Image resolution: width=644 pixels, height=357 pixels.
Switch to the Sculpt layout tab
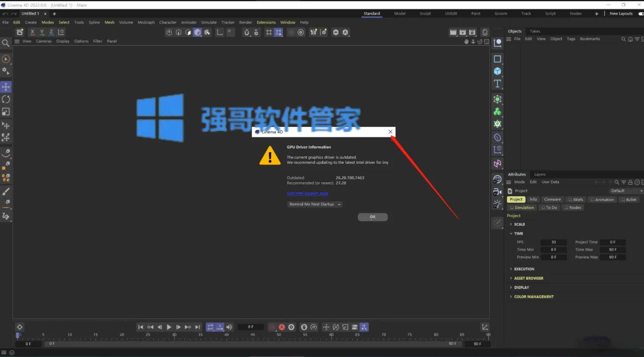tap(425, 14)
